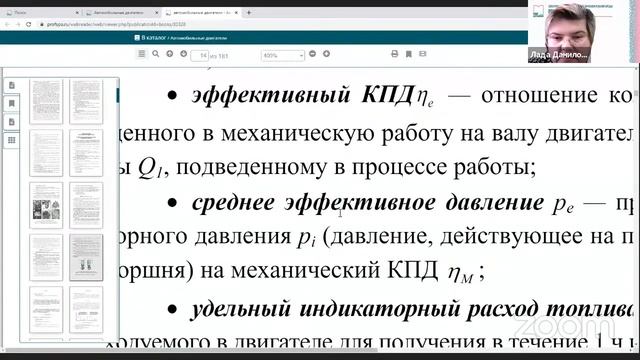Reload the page with refresh icon

click(29, 24)
